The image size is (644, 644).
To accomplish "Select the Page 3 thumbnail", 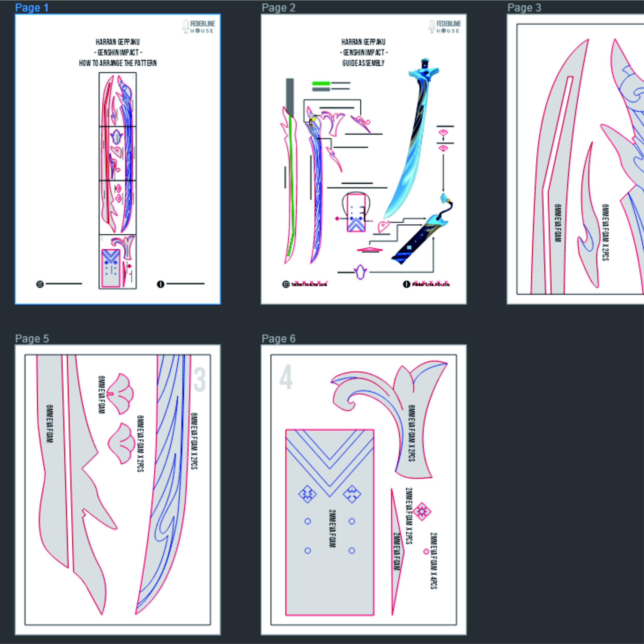I will click(x=575, y=159).
